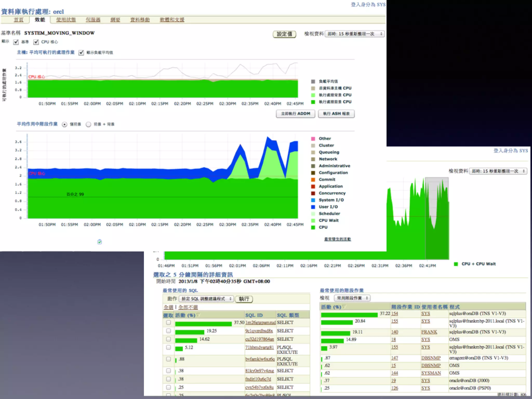Click the blue User I/O legend square

pyautogui.click(x=313, y=207)
